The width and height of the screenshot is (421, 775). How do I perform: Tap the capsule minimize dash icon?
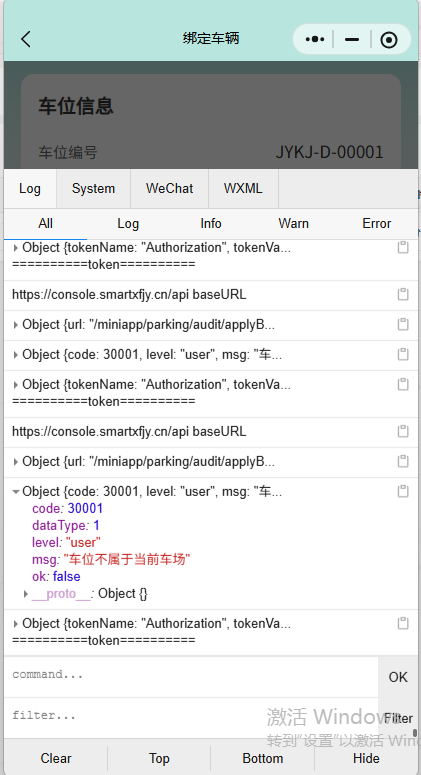tap(352, 39)
